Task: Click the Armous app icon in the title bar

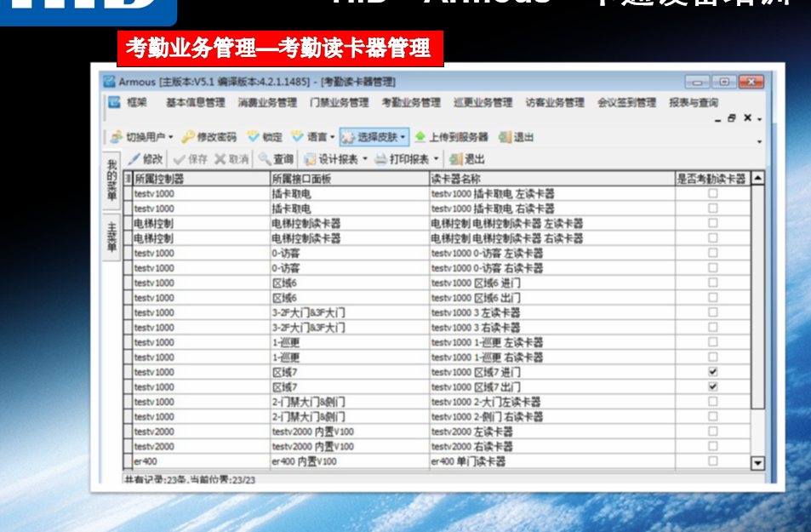Action: [x=109, y=81]
